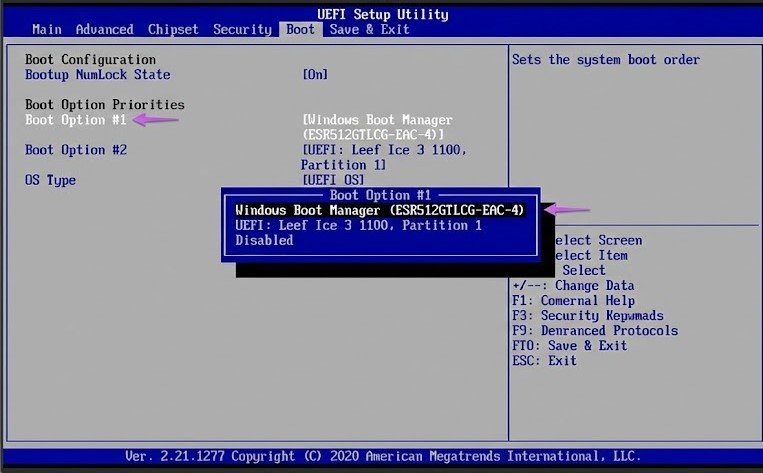Pick UEFI: Leef Ice 3 1100 in popup
Screen dimensions: 763x473
358,225
